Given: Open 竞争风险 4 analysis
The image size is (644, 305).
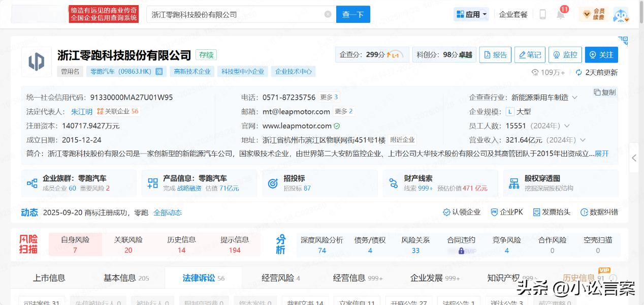Looking at the screenshot, I should 507,245.
